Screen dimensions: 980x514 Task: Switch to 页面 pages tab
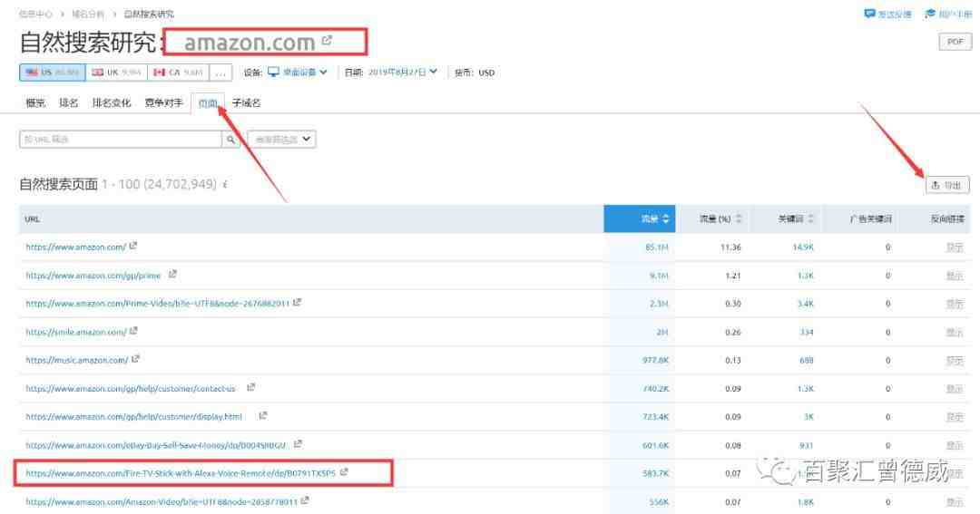pos(208,103)
